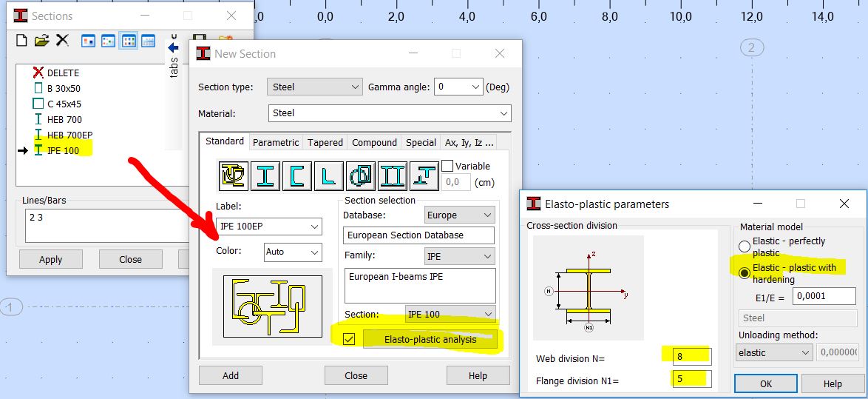This screenshot has width=868, height=399.
Task: Choose the C channel section shape icon
Action: pos(296,175)
